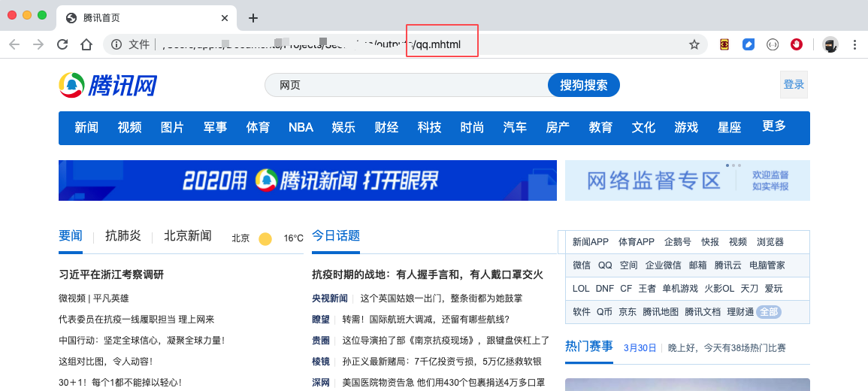Open the Chrome three-dot menu
The image size is (868, 391).
point(853,45)
